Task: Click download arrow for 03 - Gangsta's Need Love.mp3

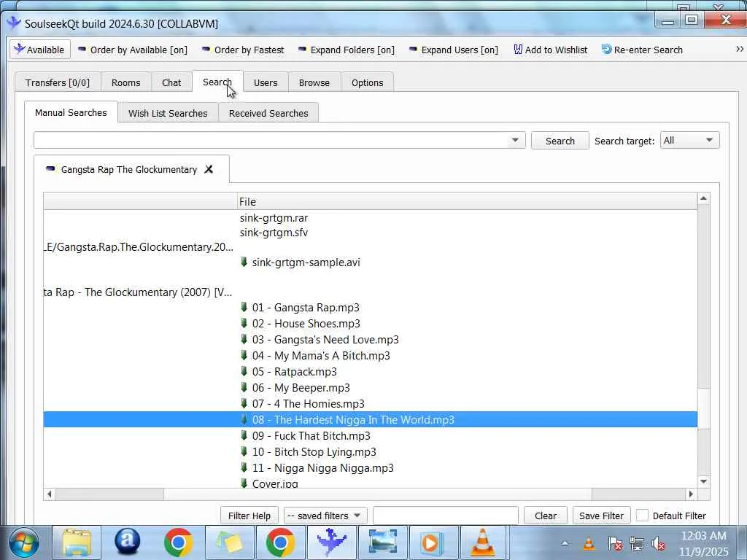Action: coord(244,340)
